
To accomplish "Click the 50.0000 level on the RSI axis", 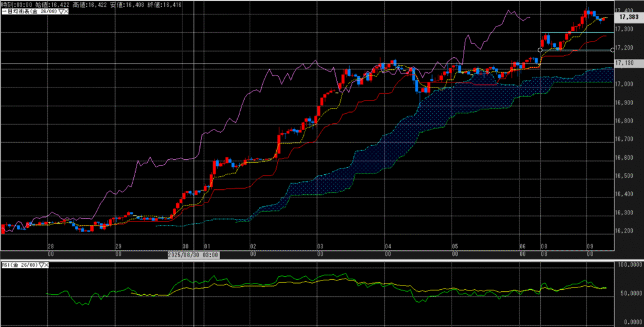I will 628,294.
